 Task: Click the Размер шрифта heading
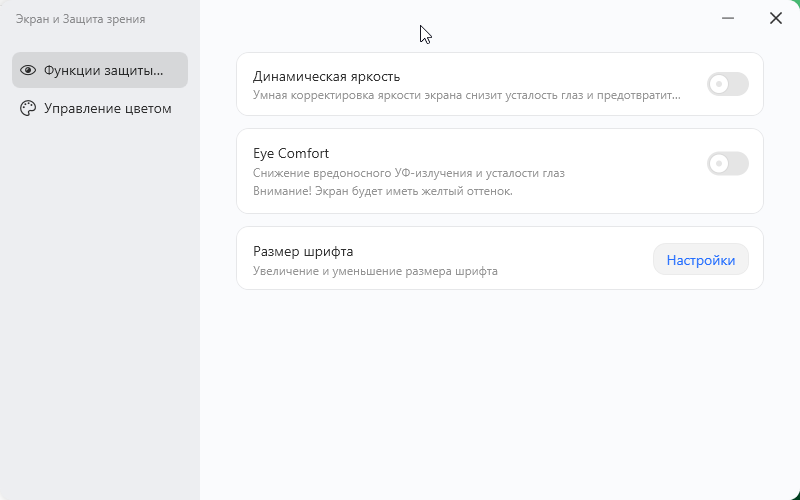303,251
